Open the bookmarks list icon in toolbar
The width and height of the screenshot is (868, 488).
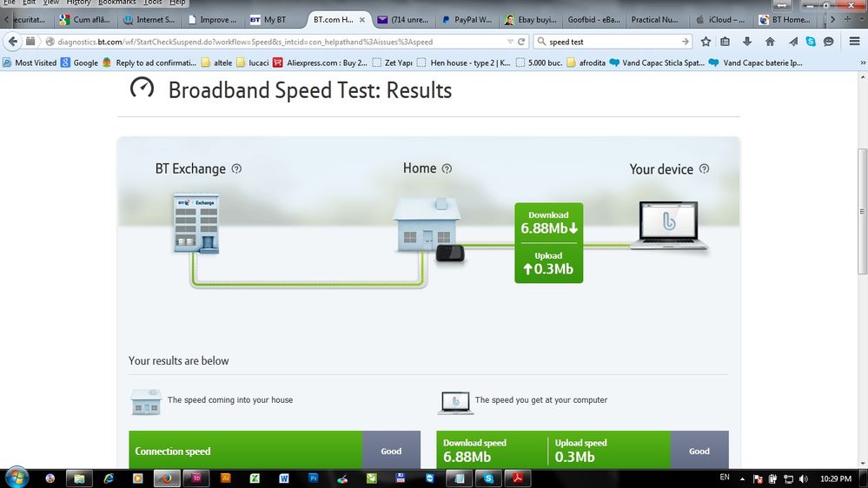click(x=725, y=42)
